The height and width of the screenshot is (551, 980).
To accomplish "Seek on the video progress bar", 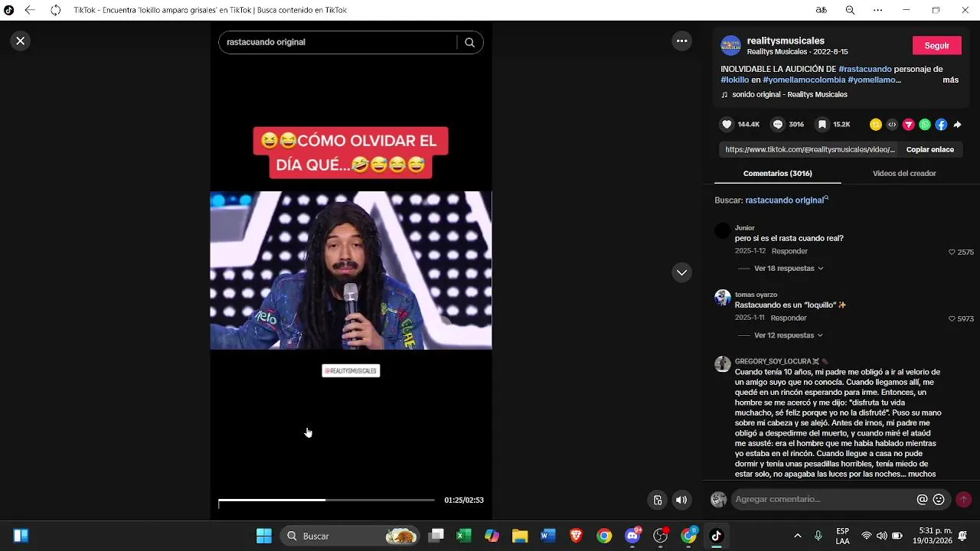I will coord(326,500).
